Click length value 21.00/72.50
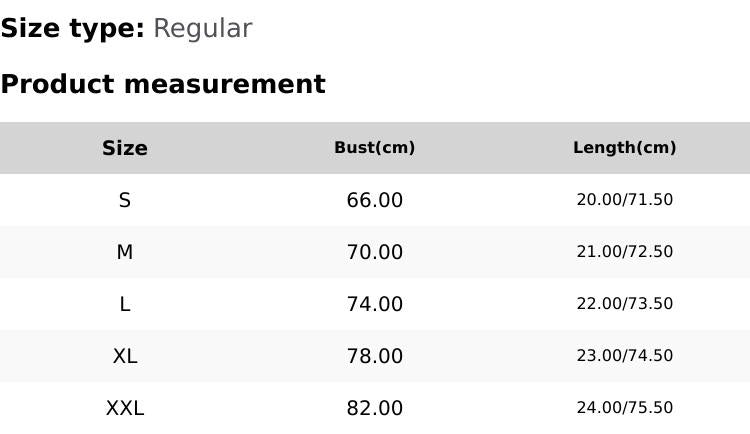 point(625,252)
